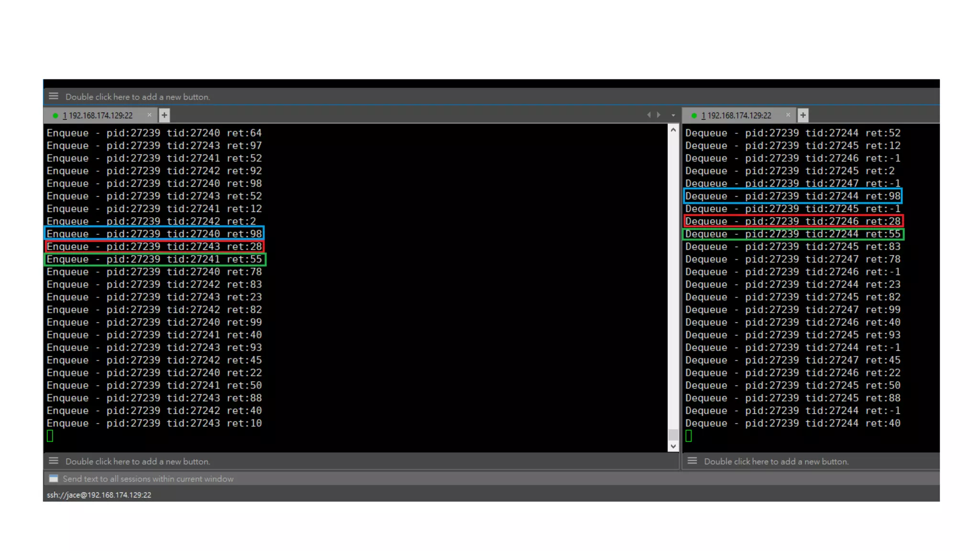The height and width of the screenshot is (551, 980).
Task: Add a new tab in the right pane
Action: point(803,115)
